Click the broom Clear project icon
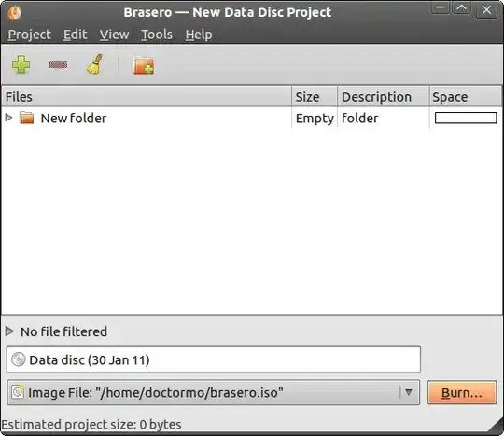 click(95, 64)
